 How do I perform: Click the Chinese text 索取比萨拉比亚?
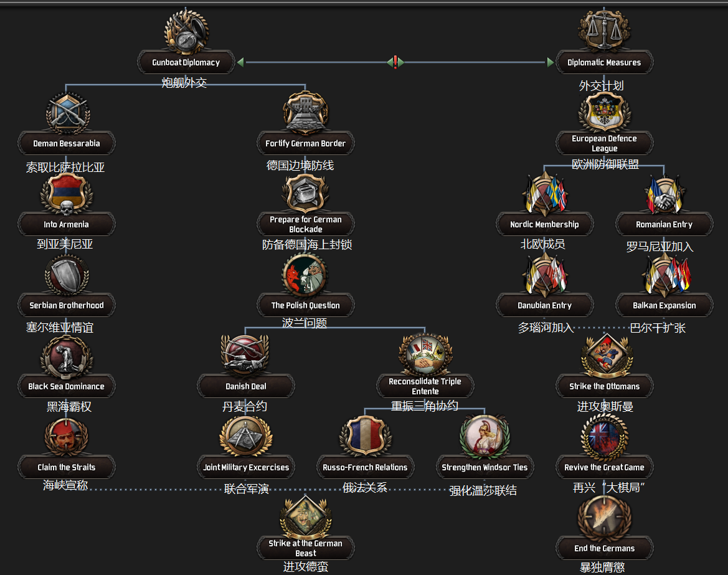click(x=65, y=167)
